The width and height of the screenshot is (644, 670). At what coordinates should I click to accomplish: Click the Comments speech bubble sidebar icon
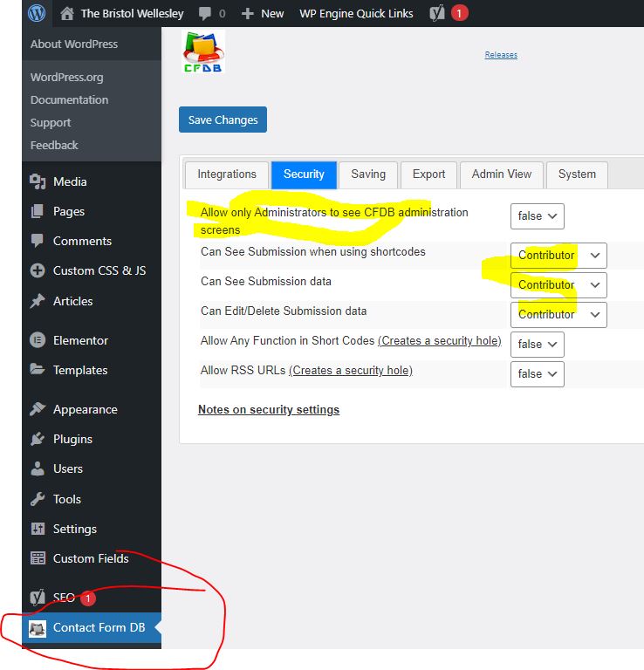[x=38, y=241]
